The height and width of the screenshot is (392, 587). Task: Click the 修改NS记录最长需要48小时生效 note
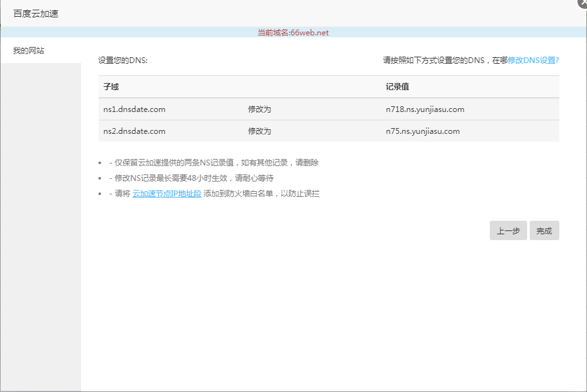tap(191, 178)
